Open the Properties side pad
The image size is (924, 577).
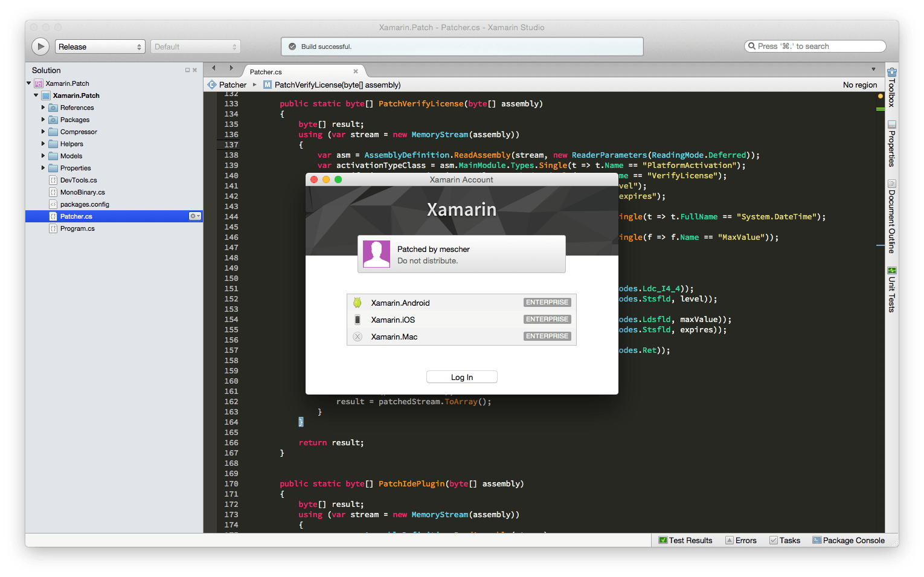(x=891, y=144)
